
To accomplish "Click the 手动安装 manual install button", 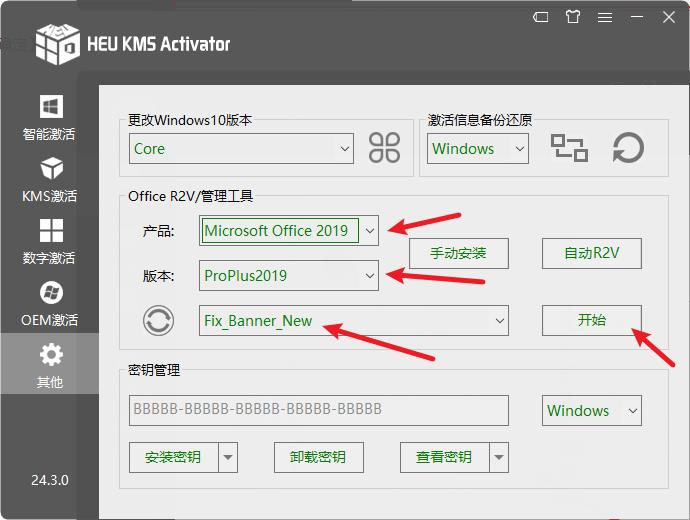I will tap(459, 253).
